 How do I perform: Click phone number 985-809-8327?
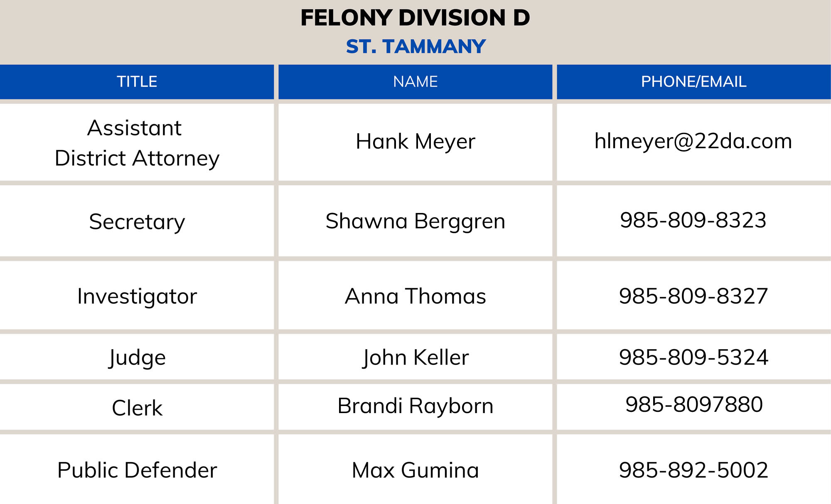point(693,296)
